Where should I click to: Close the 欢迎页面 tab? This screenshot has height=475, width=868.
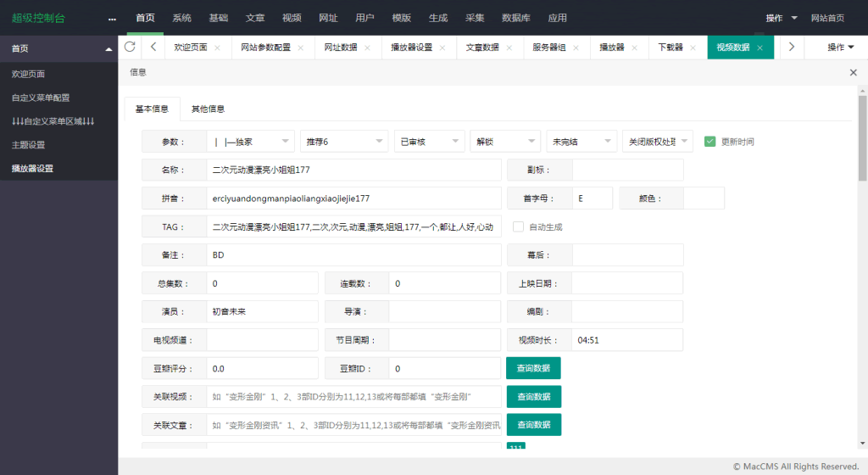tap(218, 47)
